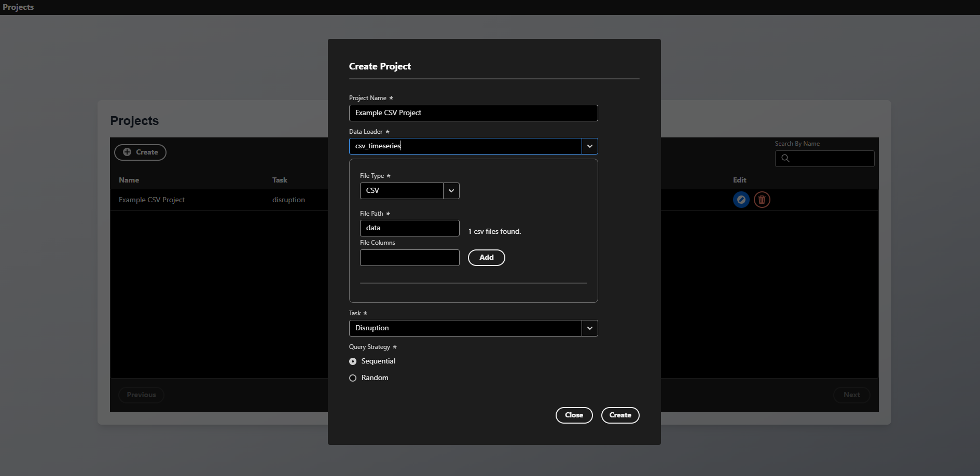The width and height of the screenshot is (980, 476).
Task: Click the Search By Name field
Action: (x=831, y=159)
